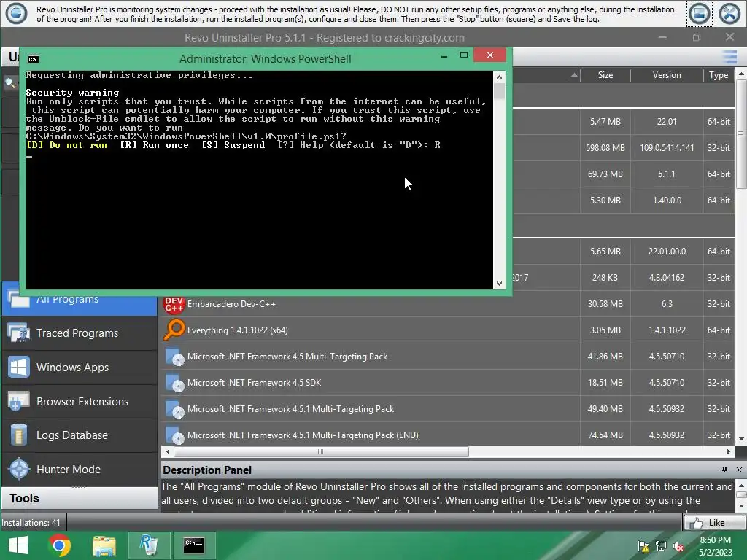Open the Browser Extensions sidebar item
This screenshot has width=747, height=560.
(79, 402)
